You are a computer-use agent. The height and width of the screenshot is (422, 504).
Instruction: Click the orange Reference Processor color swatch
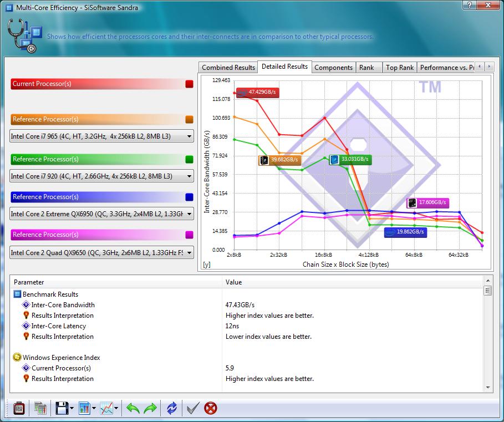click(189, 120)
